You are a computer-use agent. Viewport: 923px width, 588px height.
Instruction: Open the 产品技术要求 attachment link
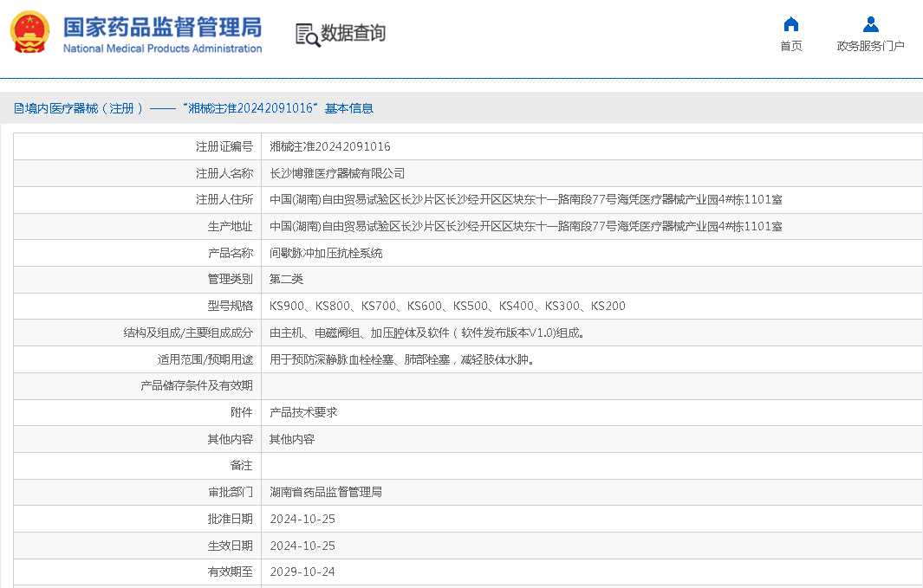point(303,412)
